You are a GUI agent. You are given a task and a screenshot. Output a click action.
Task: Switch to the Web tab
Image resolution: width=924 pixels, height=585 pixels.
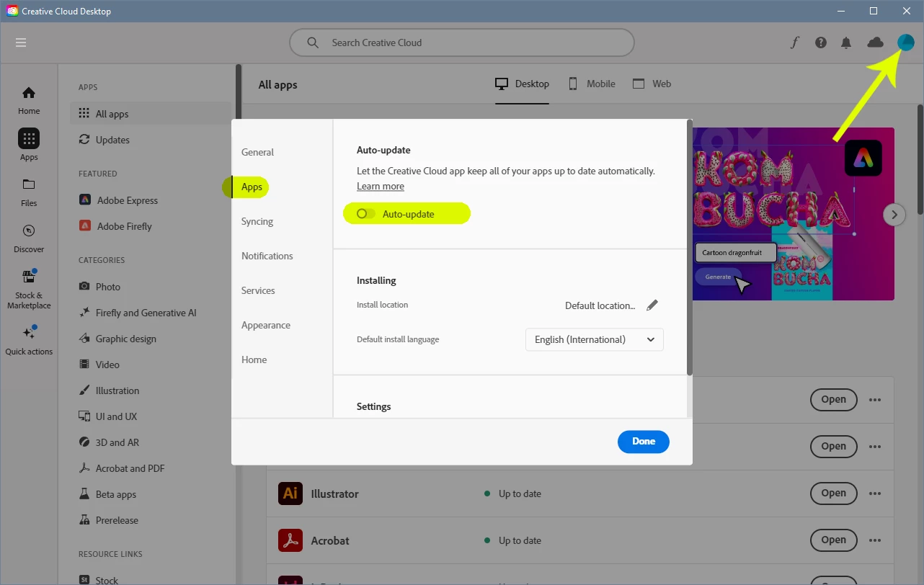652,84
